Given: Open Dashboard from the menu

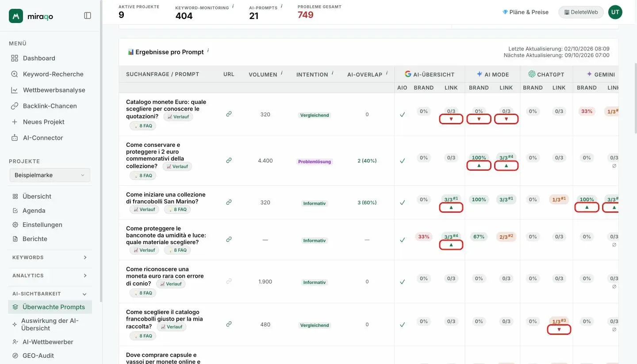Looking at the screenshot, I should coord(39,58).
